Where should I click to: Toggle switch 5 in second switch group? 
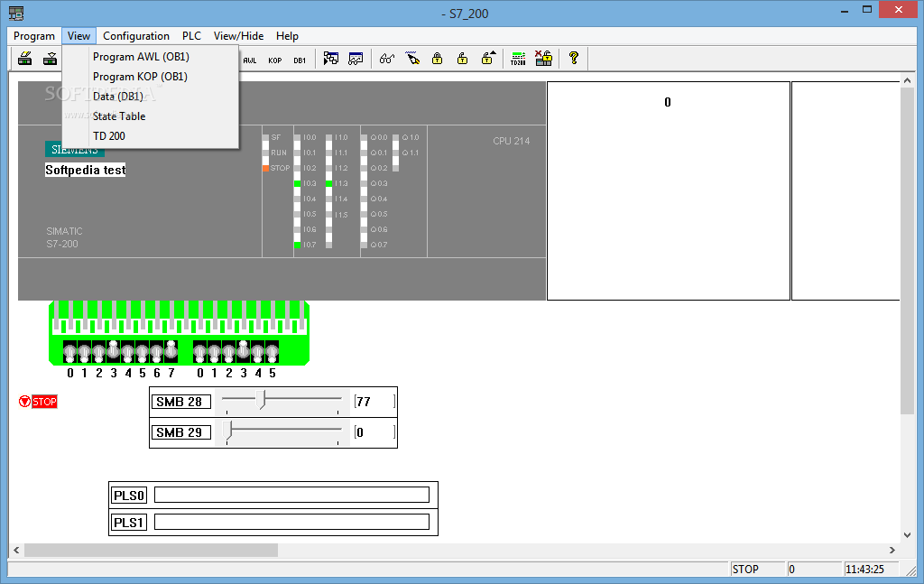tap(273, 352)
